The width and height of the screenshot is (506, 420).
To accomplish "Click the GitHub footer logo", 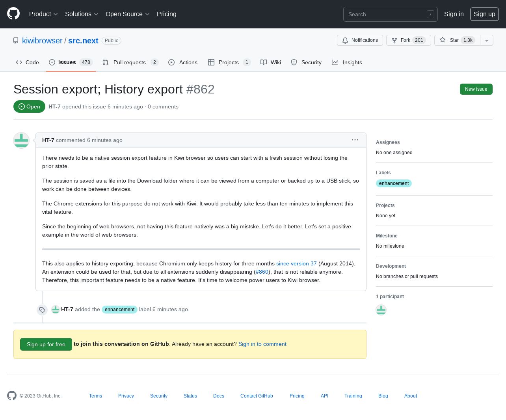I will (12, 396).
